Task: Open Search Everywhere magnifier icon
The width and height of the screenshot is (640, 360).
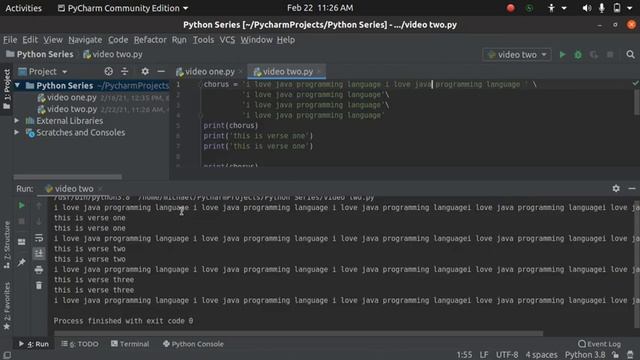Action: coord(630,54)
